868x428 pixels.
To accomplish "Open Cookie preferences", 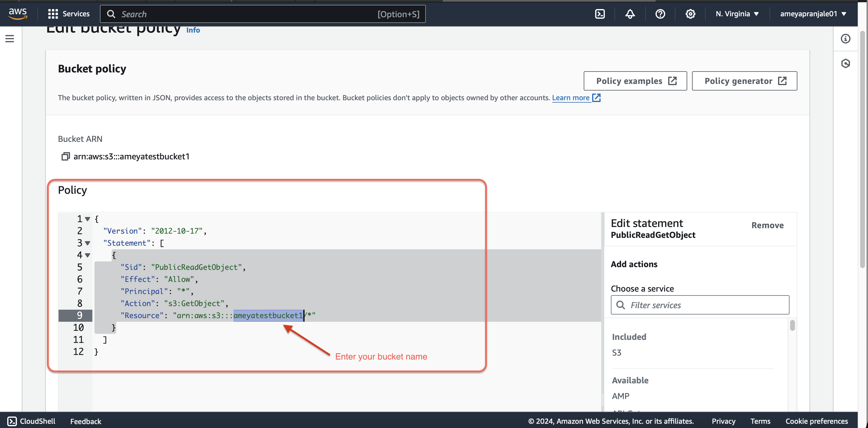I will pyautogui.click(x=816, y=421).
